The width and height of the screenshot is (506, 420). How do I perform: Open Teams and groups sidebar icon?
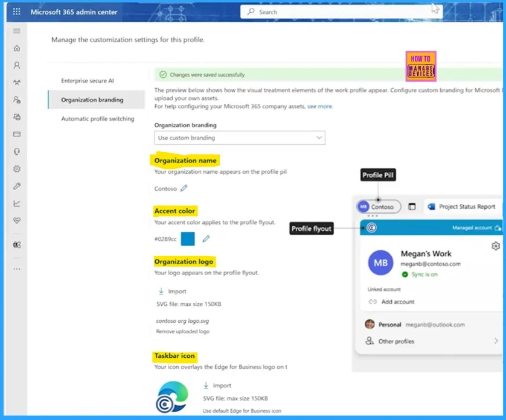coord(17,83)
